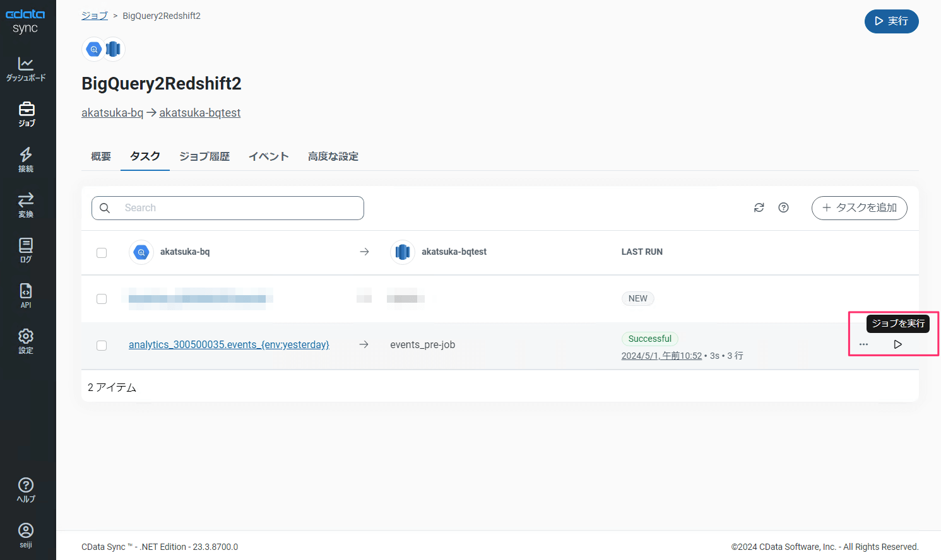Open Settings (設定) in sidebar

[26, 341]
